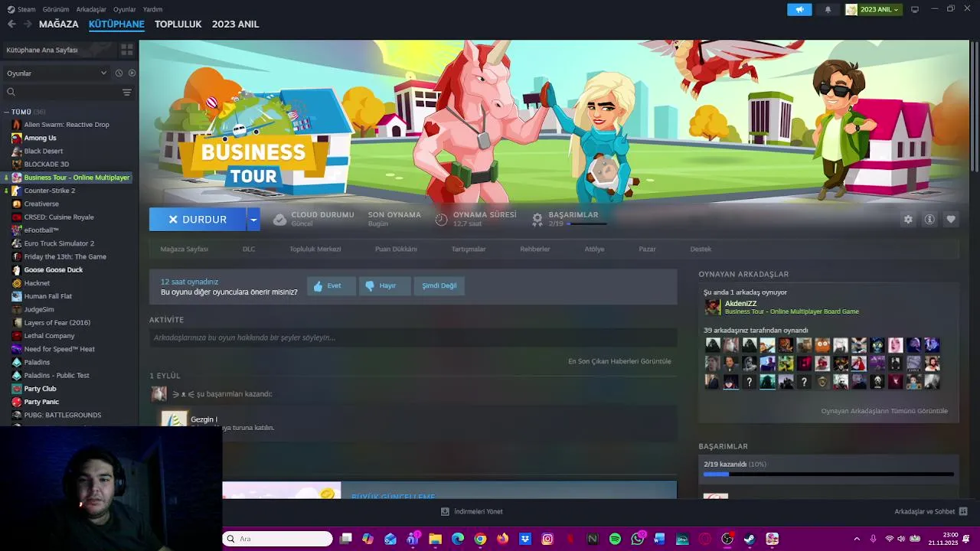The width and height of the screenshot is (980, 551).
Task: Switch to the TOPLULUK tab
Action: click(x=178, y=24)
